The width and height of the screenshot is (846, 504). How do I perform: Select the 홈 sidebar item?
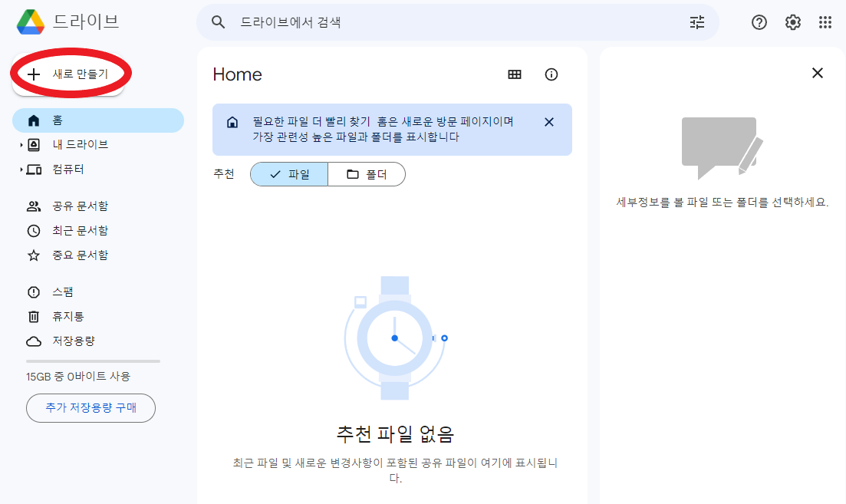(x=73, y=120)
